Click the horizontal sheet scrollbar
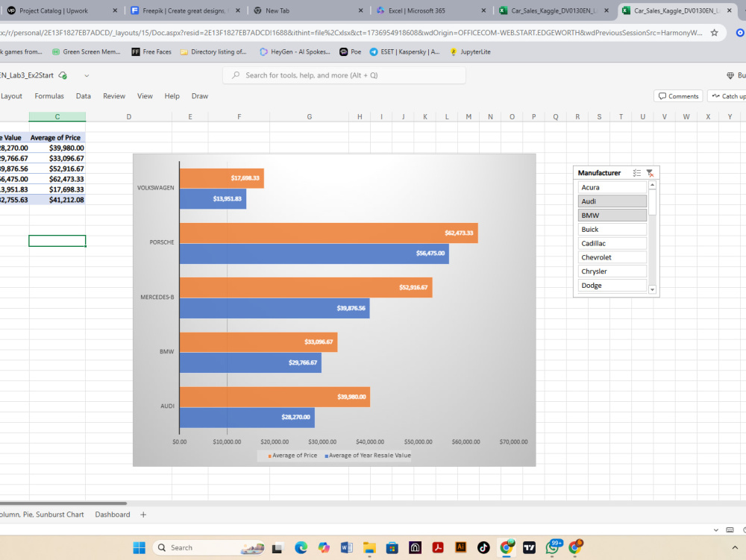This screenshot has height=560, width=746. [63, 503]
